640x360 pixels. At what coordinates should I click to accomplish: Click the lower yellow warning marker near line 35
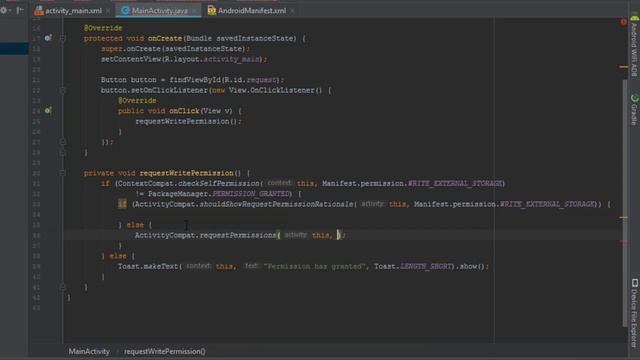pyautogui.click(x=624, y=217)
